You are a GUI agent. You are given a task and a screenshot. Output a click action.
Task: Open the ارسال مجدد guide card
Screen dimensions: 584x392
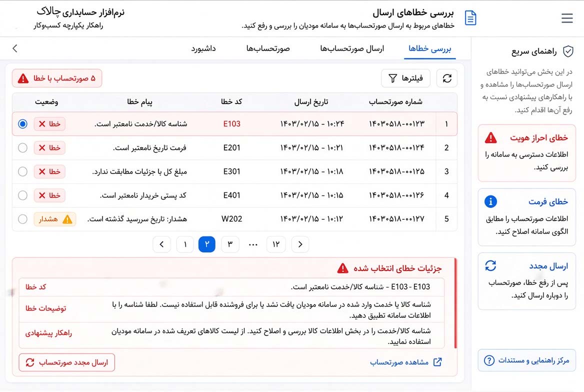[526, 281]
